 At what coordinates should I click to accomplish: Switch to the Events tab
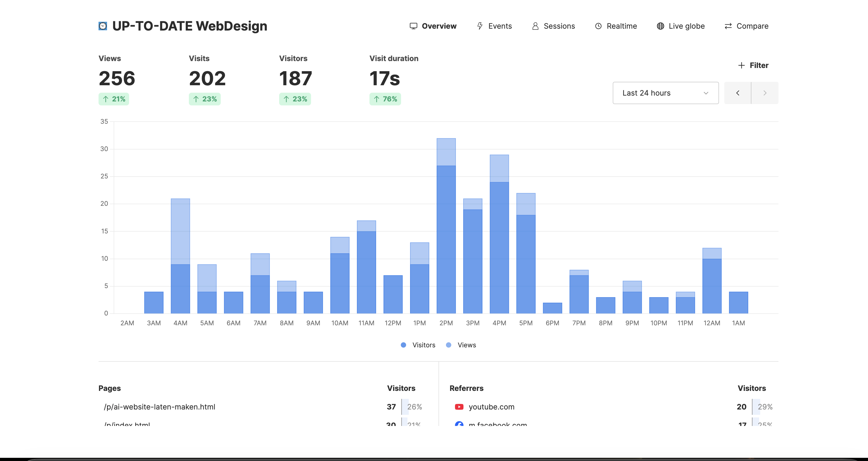point(494,26)
